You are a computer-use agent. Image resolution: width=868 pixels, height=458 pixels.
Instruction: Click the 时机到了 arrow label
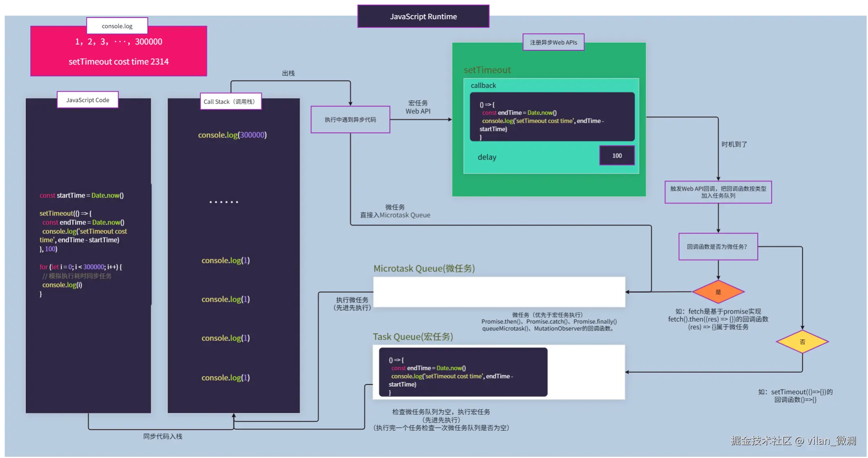[x=734, y=145]
